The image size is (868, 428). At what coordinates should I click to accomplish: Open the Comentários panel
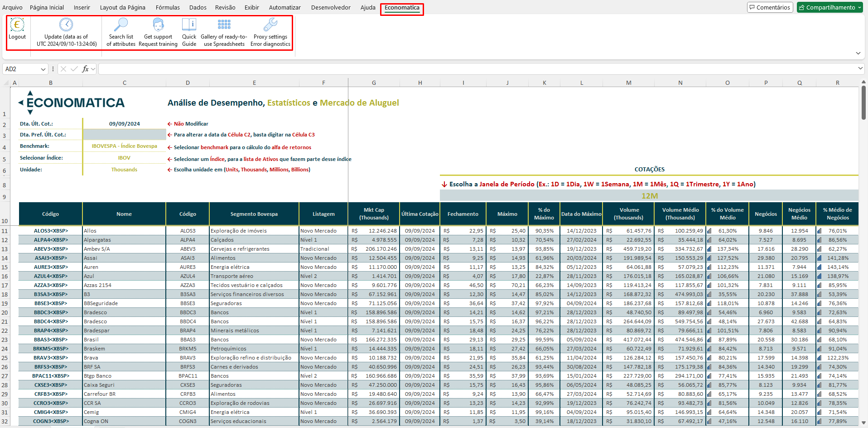[x=769, y=7]
